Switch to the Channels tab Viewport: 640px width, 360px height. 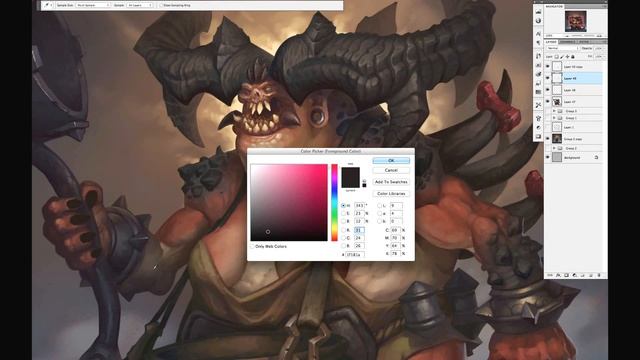[x=566, y=42]
